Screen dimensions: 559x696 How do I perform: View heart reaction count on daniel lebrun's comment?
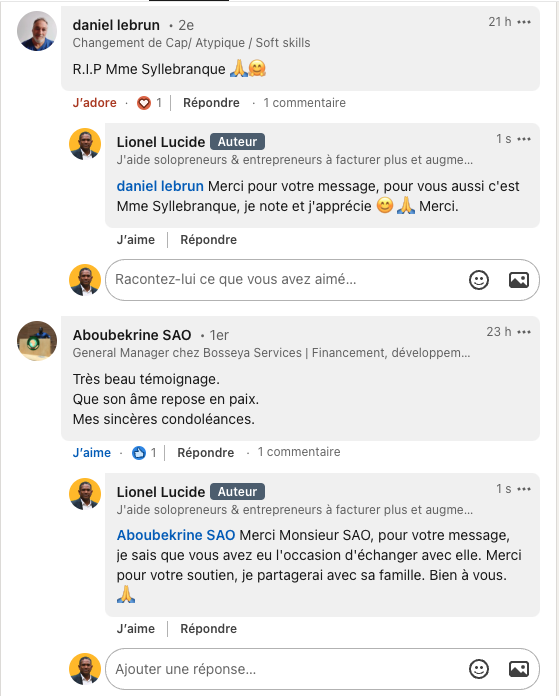point(150,103)
